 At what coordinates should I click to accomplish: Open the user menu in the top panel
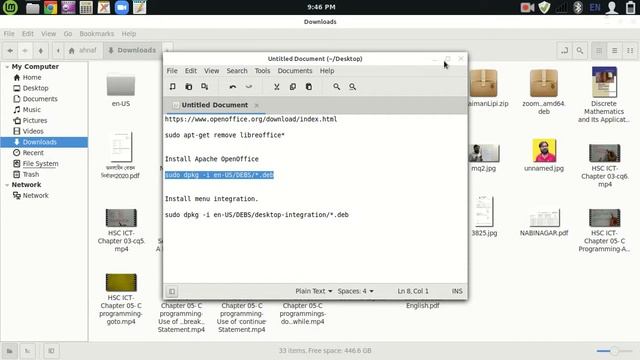tap(612, 7)
